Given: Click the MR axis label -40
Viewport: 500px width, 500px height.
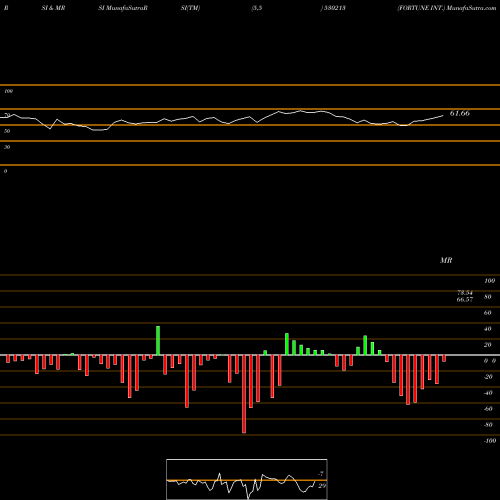Looking at the screenshot, I should point(488,393).
